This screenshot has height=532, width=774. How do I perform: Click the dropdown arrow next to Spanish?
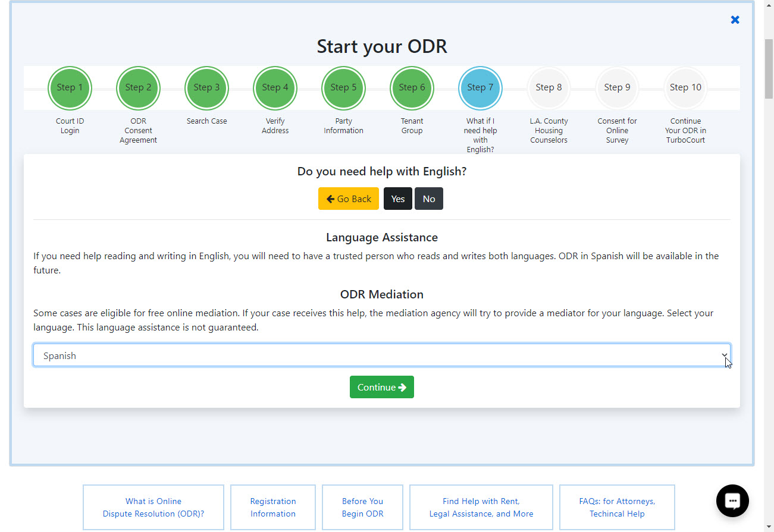point(725,355)
